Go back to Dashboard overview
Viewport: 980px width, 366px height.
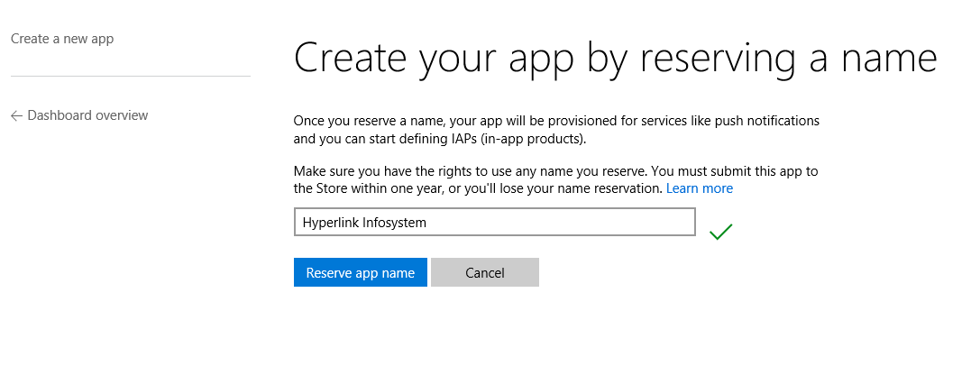click(79, 115)
